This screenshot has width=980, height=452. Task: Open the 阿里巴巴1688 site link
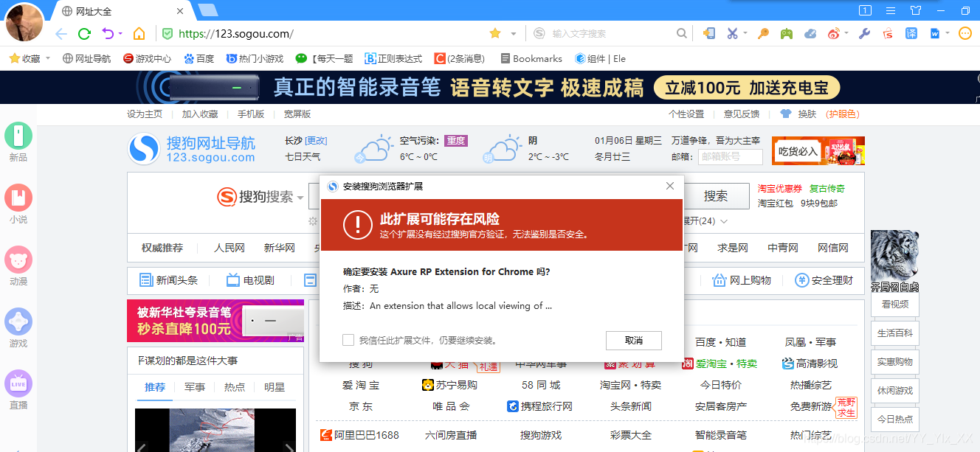click(x=359, y=435)
